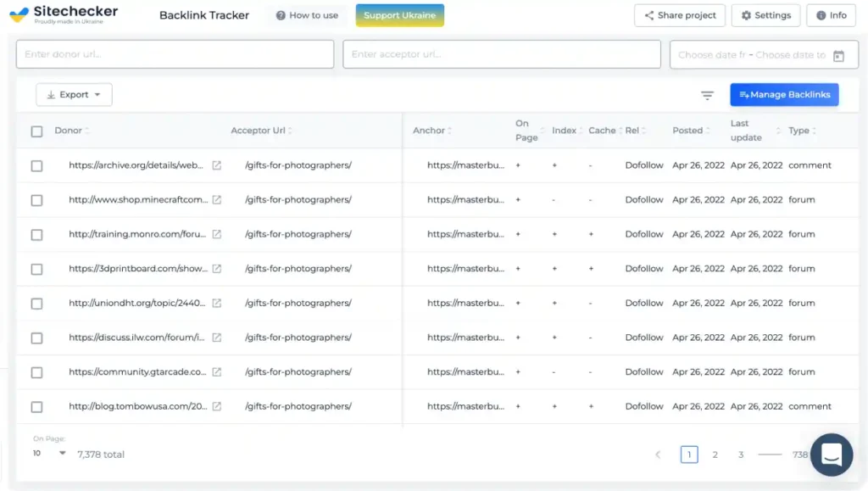Sort table by On Page column
This screenshot has height=491, width=868.
[530, 131]
